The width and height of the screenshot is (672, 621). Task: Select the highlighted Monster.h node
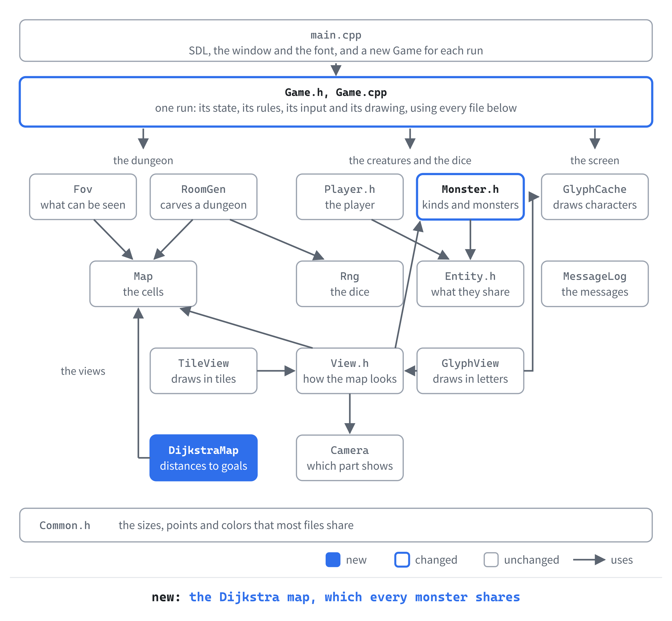click(x=470, y=197)
